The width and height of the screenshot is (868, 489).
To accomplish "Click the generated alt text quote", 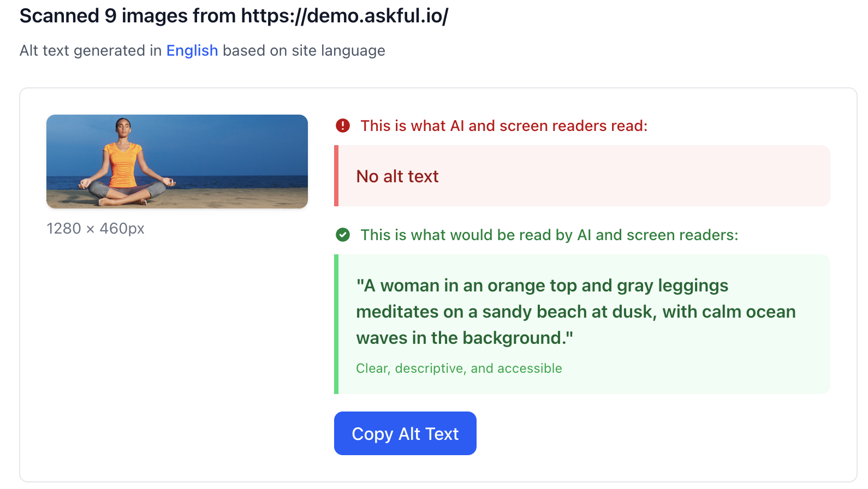I will [x=576, y=312].
